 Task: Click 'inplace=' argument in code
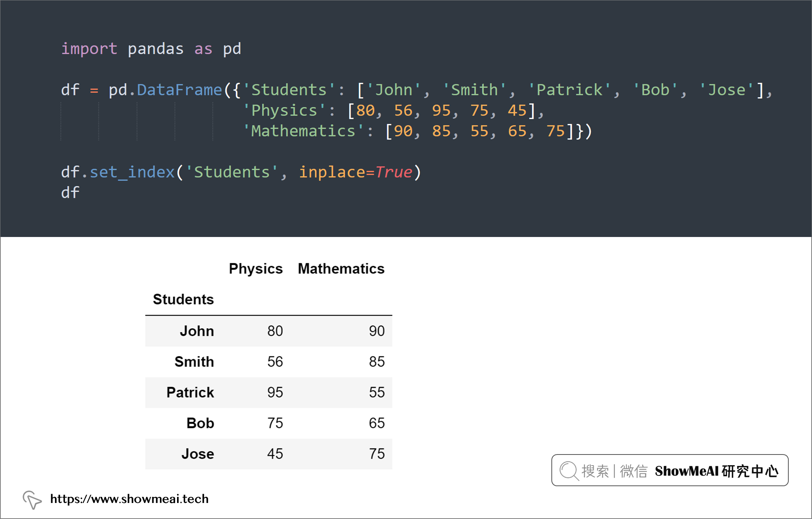[x=337, y=172]
